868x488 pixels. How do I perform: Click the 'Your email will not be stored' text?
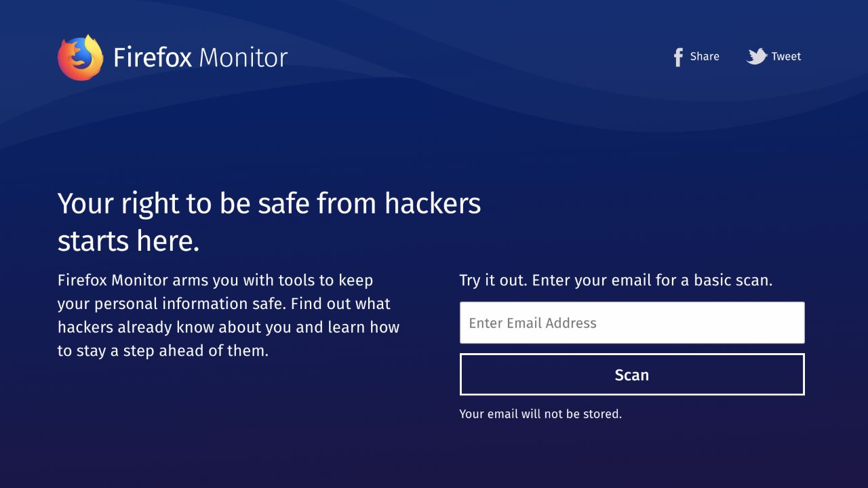click(x=540, y=413)
